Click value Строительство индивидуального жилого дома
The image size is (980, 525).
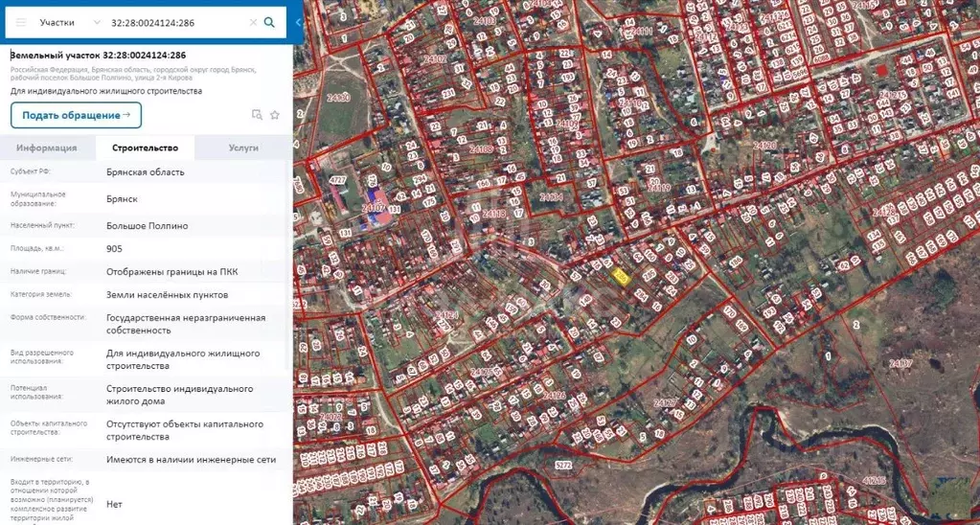tap(179, 395)
